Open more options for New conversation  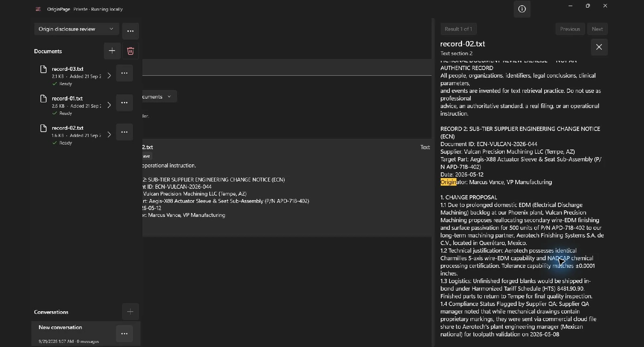pyautogui.click(x=124, y=334)
